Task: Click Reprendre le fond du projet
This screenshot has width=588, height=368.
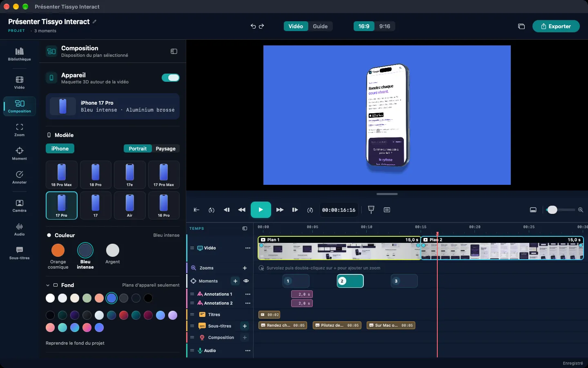Action: click(75, 343)
